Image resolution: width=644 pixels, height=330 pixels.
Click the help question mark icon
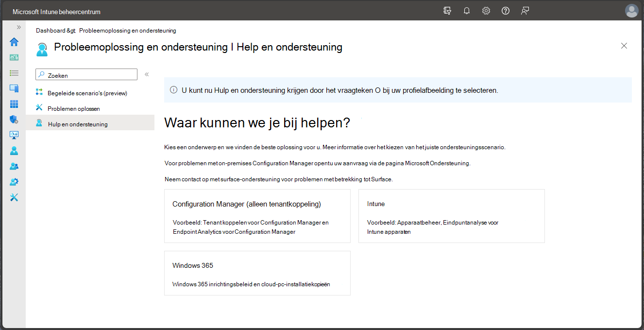click(506, 11)
